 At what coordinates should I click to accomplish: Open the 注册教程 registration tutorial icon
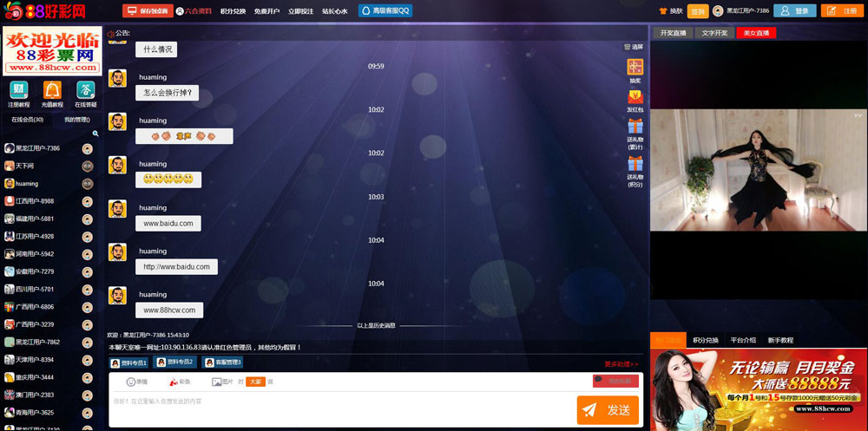click(x=19, y=90)
